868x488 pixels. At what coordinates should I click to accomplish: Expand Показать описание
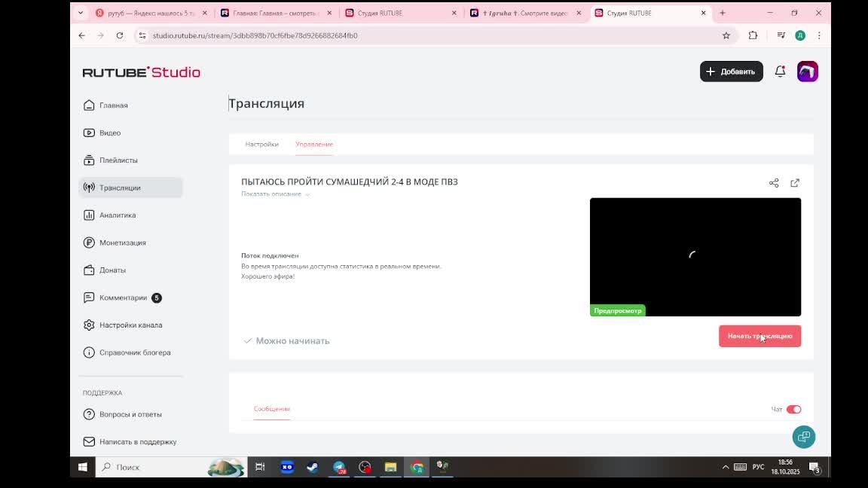point(275,194)
